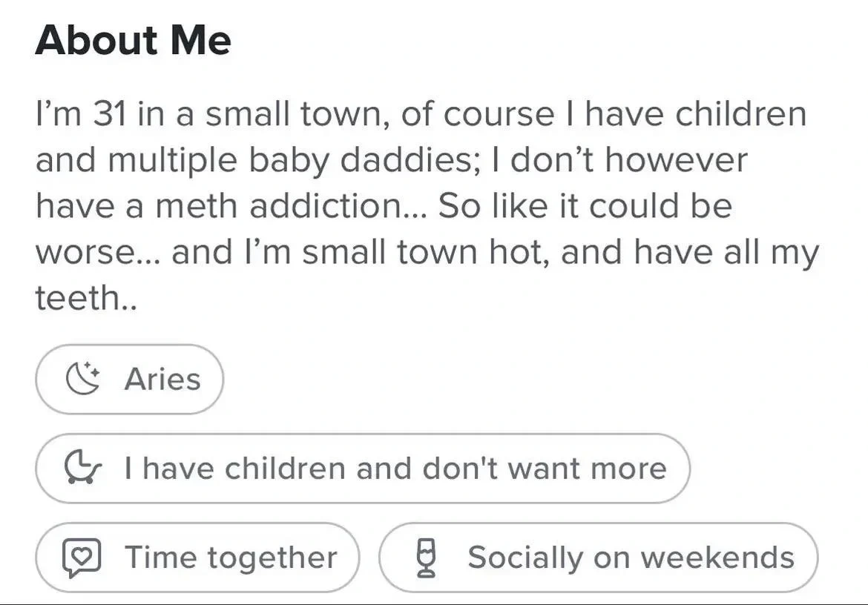Expand the About Me section
Image resolution: width=868 pixels, height=605 pixels.
point(135,41)
